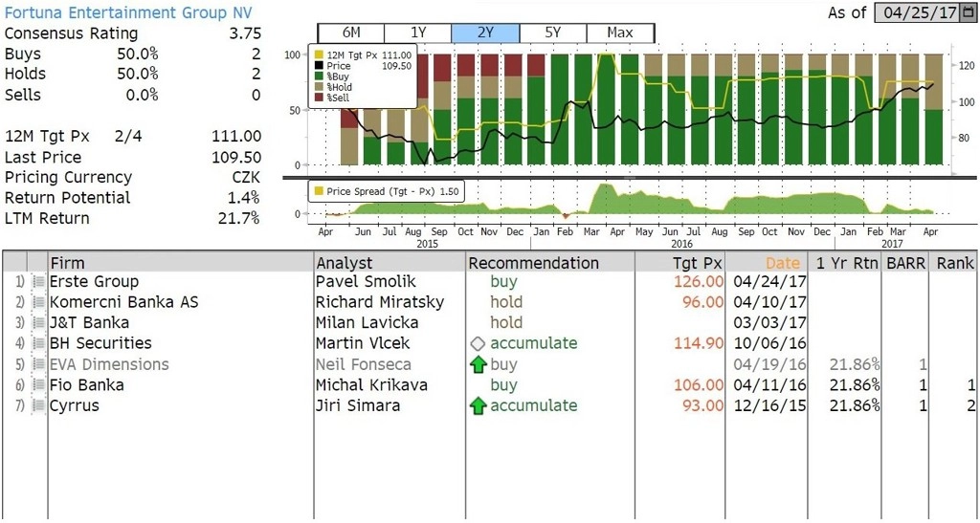The height and width of the screenshot is (523, 980).
Task: Edit the As of date field 04/25/17
Action: coord(918,12)
